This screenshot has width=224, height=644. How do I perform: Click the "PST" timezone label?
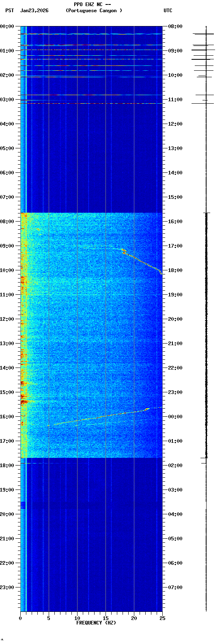9,11
